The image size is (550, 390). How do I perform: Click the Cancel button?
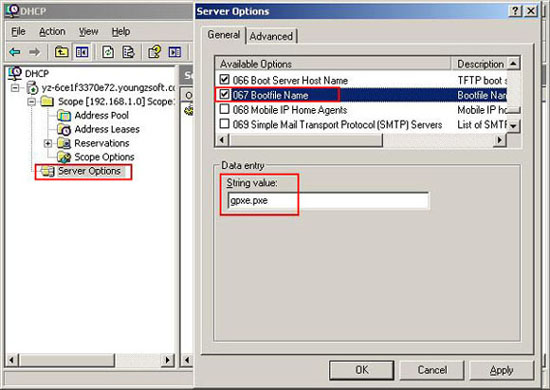coord(432,370)
